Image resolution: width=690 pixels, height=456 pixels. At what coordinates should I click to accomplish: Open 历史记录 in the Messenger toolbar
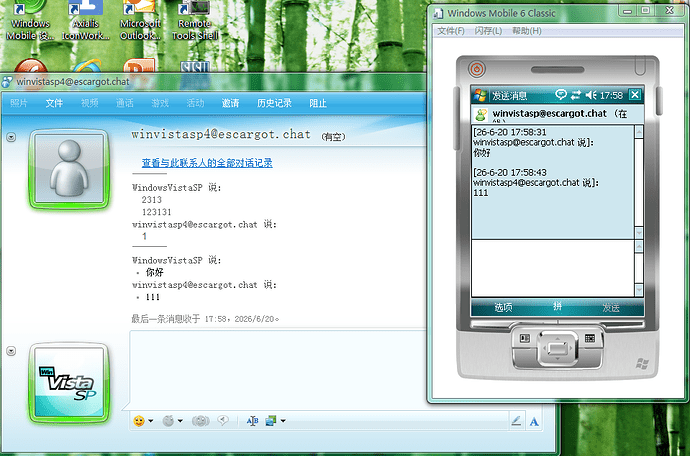274,103
